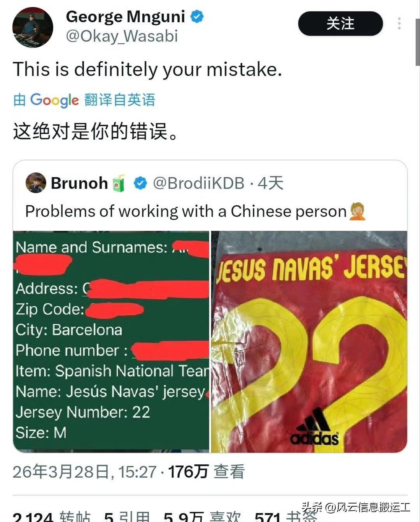Open Brunoh's small profile avatar
Screen dimensions: 420x522
point(36,183)
